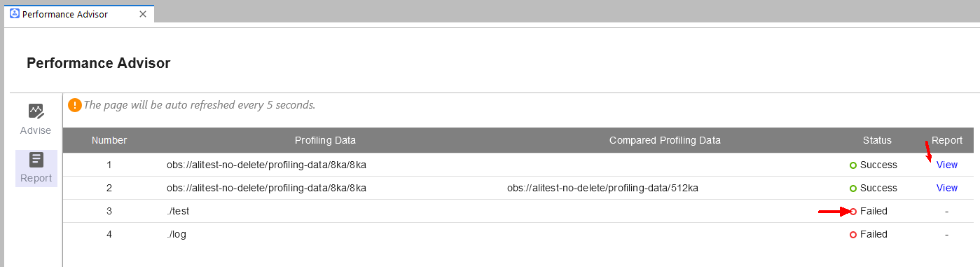This screenshot has width=980, height=267.
Task: Open the View report link for row 1
Action: [947, 165]
